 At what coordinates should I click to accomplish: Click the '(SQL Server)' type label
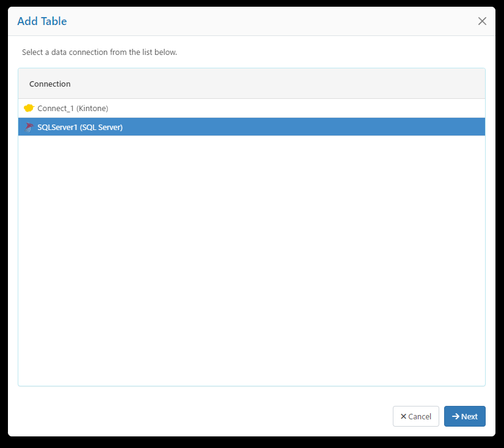101,127
